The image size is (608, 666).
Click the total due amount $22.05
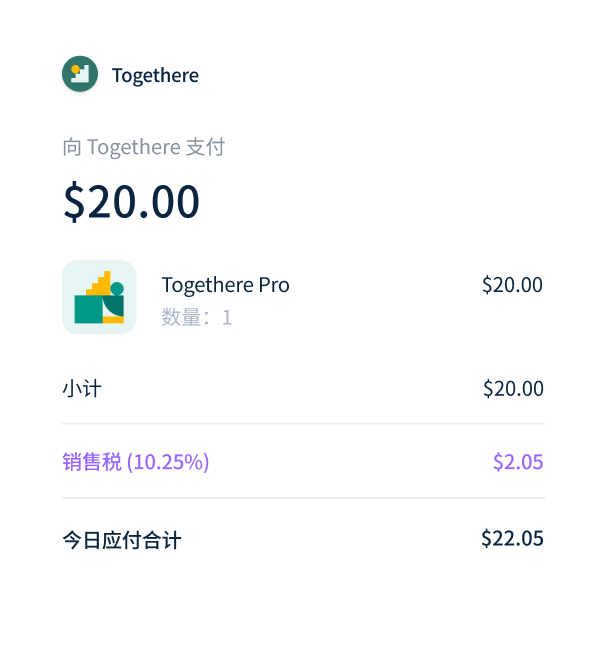(x=512, y=539)
